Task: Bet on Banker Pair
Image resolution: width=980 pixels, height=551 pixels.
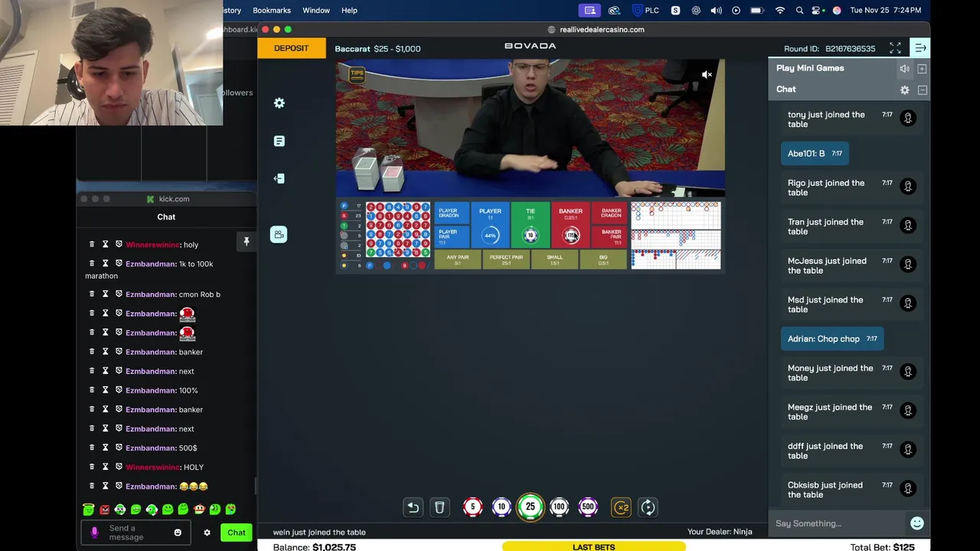Action: pyautogui.click(x=610, y=236)
